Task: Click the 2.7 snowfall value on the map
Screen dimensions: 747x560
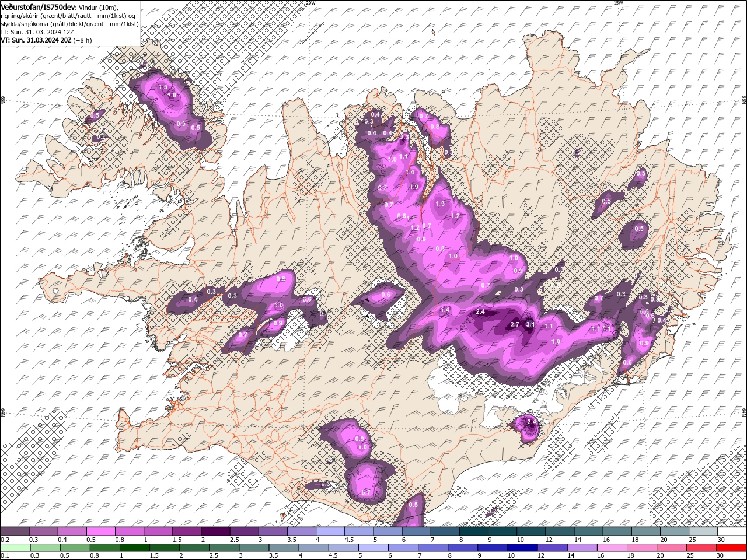Action: pyautogui.click(x=515, y=324)
